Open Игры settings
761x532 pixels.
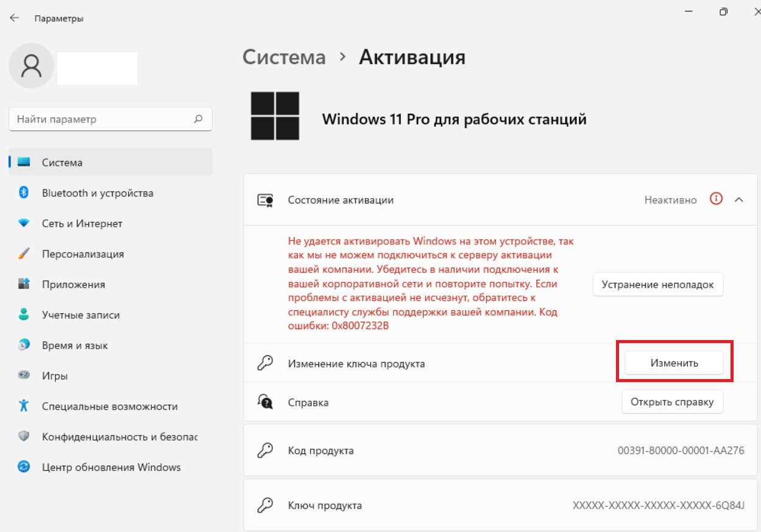tap(111, 376)
